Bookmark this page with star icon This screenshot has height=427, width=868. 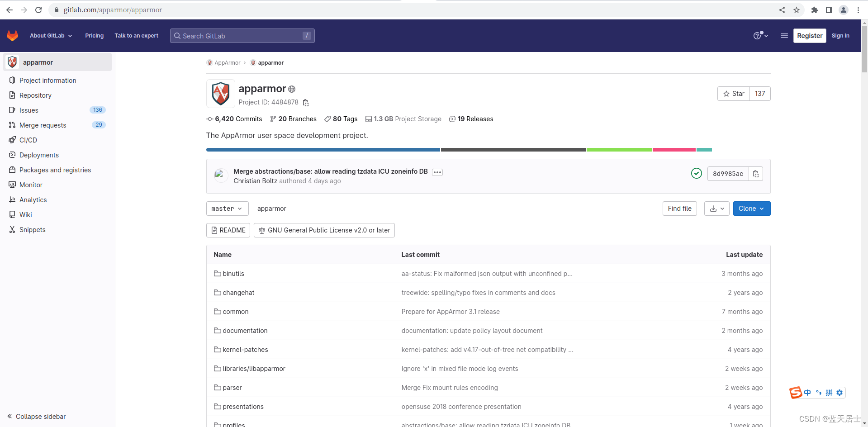[797, 10]
